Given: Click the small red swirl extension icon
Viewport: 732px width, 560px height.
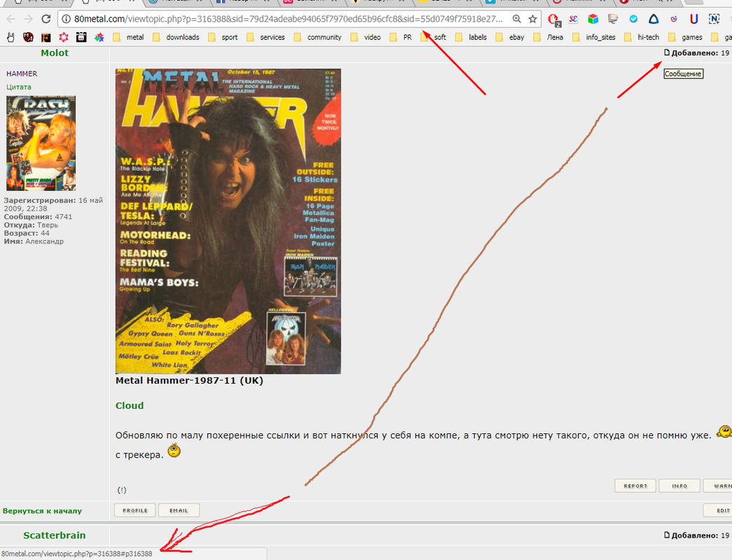Looking at the screenshot, I should point(674,19).
